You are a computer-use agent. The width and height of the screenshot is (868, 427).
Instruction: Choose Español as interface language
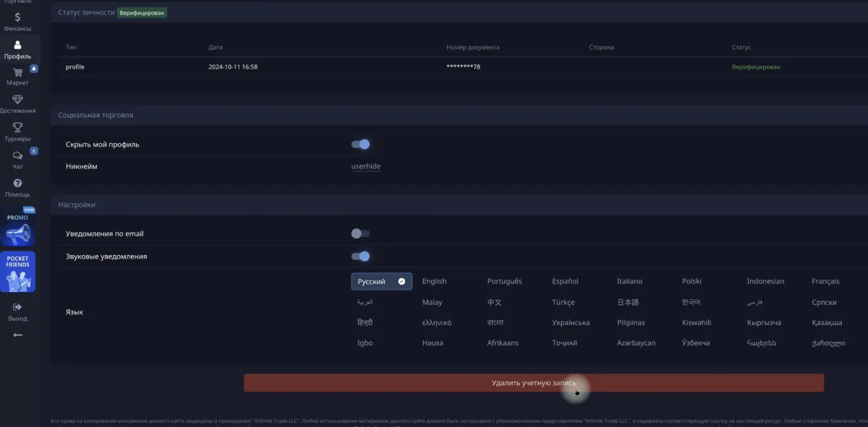(x=565, y=281)
